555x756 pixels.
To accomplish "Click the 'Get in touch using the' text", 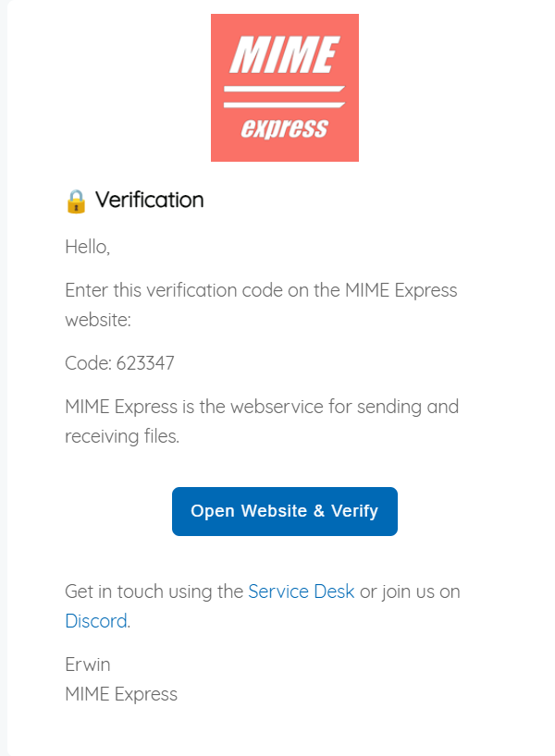I will (x=154, y=591).
